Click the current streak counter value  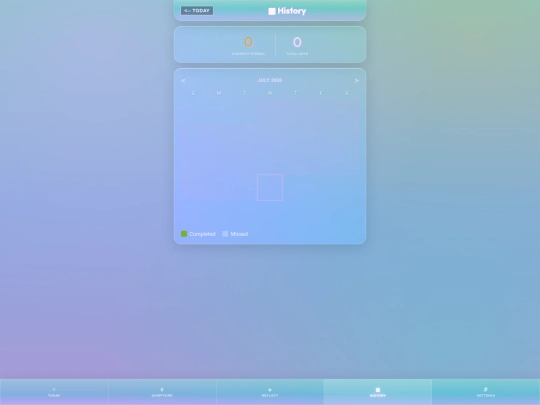(x=248, y=42)
